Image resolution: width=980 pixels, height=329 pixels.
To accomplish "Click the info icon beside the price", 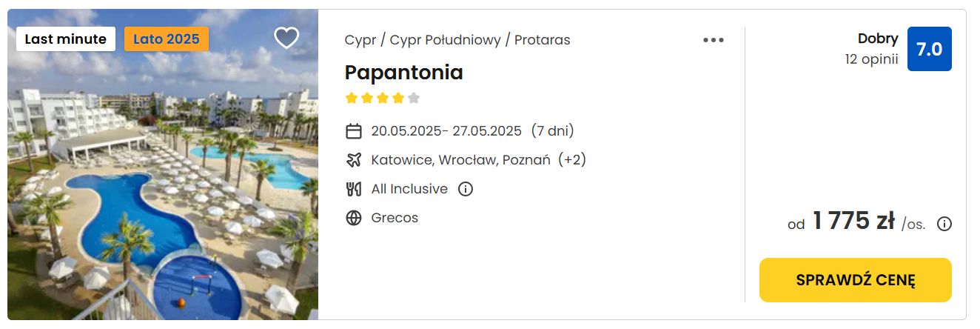I will pos(944,224).
